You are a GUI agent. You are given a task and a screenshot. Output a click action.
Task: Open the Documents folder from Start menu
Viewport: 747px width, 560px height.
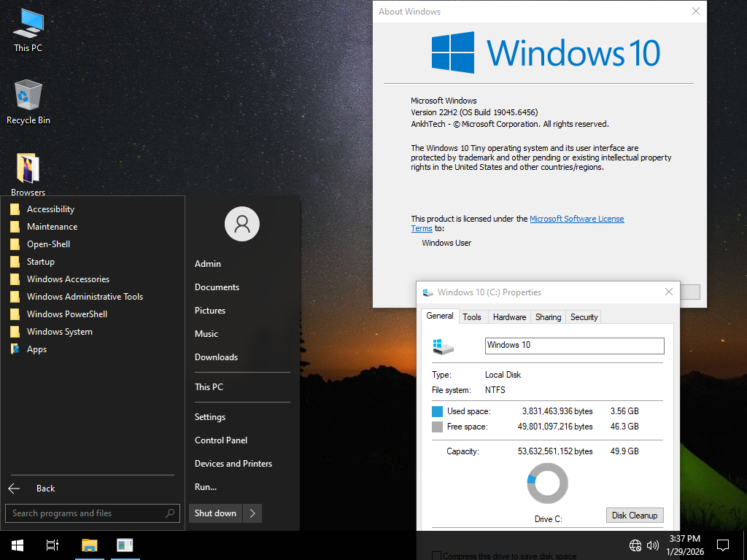click(x=216, y=287)
